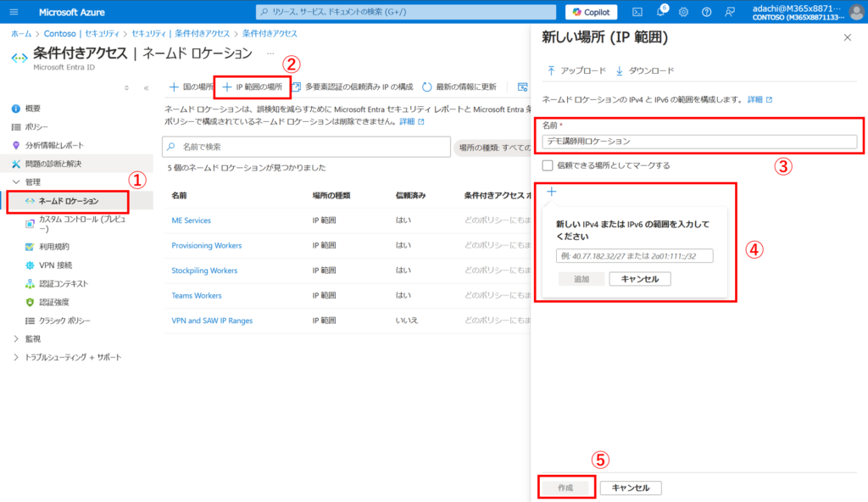Open the help question mark icon

point(706,12)
